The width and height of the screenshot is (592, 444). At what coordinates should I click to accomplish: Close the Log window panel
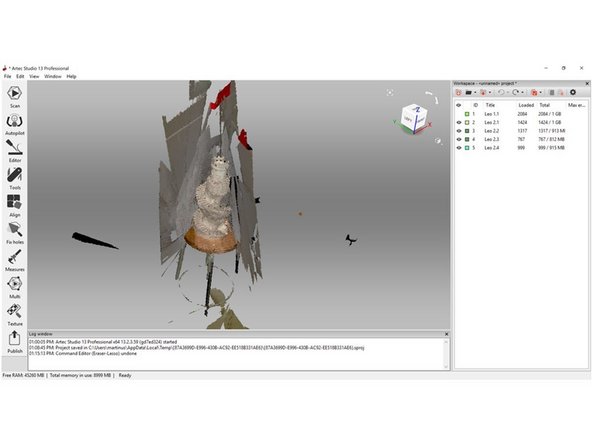pyautogui.click(x=447, y=334)
